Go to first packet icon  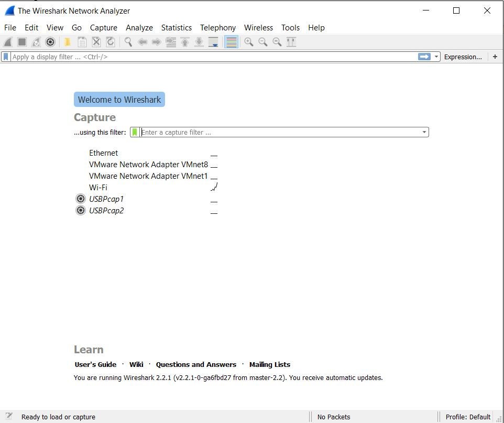tap(185, 42)
